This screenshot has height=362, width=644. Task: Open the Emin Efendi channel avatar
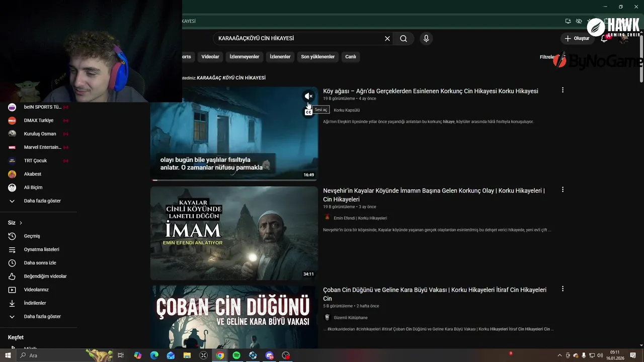pyautogui.click(x=327, y=218)
